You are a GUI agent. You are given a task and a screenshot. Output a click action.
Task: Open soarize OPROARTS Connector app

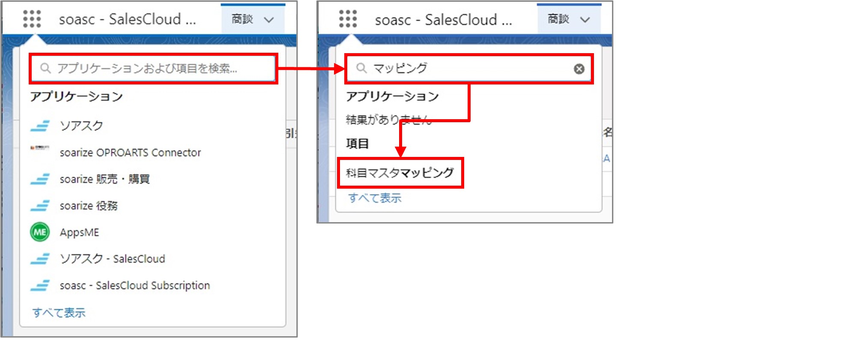[130, 153]
